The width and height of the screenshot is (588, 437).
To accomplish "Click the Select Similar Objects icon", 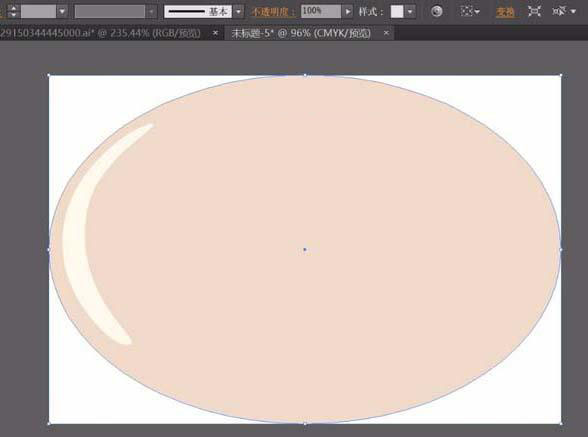I will click(x=564, y=12).
